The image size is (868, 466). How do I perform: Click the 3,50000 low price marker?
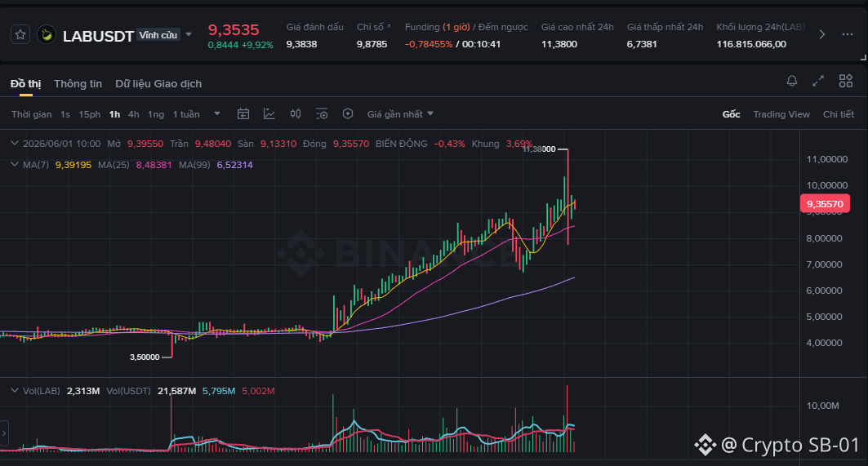coord(145,357)
